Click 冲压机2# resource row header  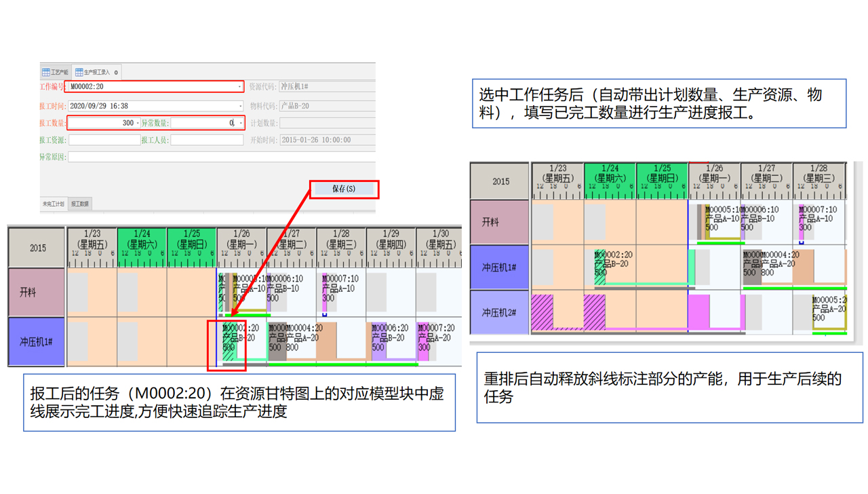(x=499, y=313)
